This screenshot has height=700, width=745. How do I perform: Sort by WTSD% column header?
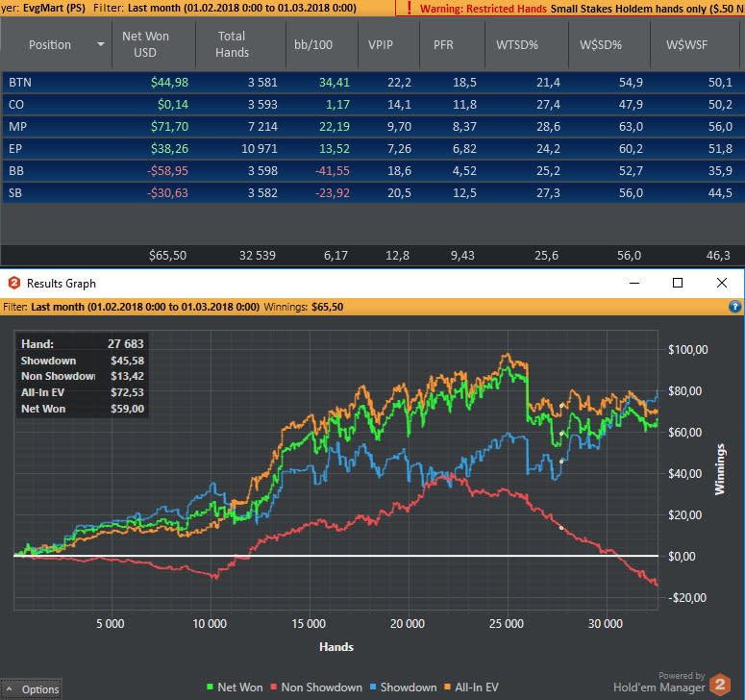517,44
